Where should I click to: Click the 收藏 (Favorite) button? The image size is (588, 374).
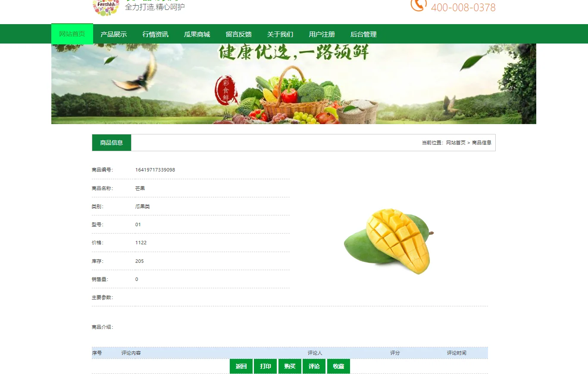click(338, 366)
